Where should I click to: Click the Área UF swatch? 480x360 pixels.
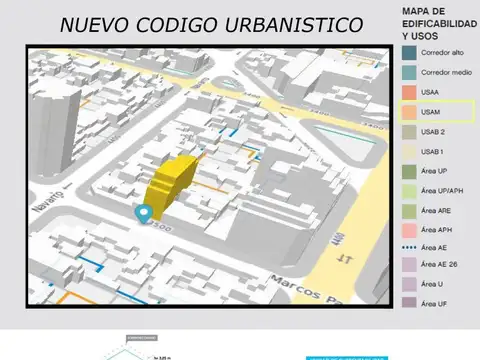[x=409, y=303]
